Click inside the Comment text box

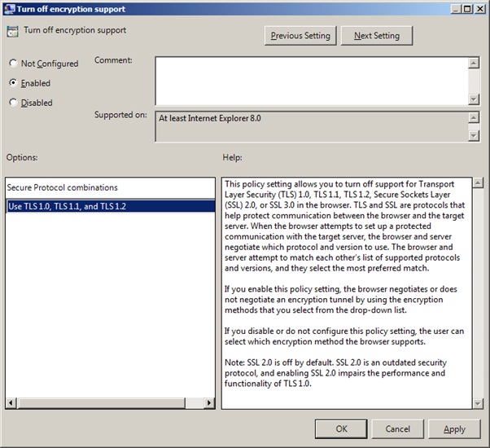coord(311,80)
